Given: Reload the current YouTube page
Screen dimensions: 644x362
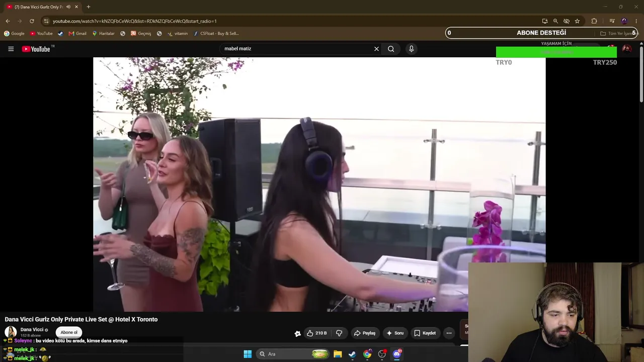Looking at the screenshot, I should click(x=32, y=21).
